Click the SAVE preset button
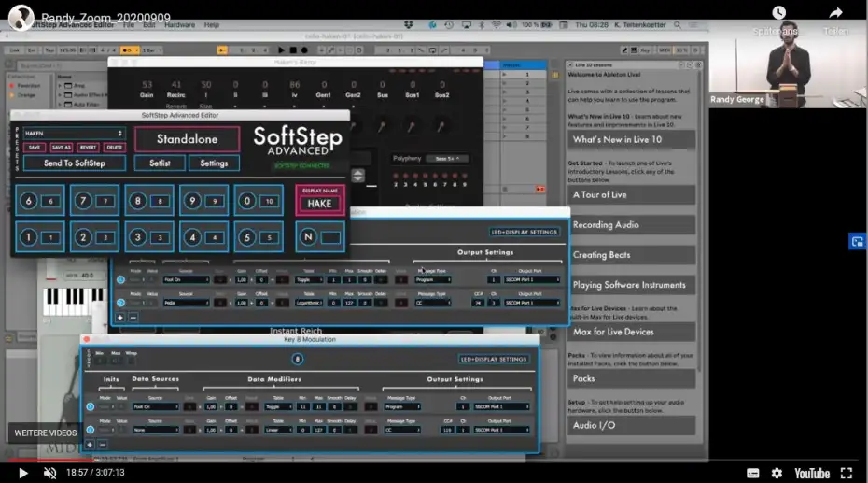The height and width of the screenshot is (483, 868). pos(35,148)
